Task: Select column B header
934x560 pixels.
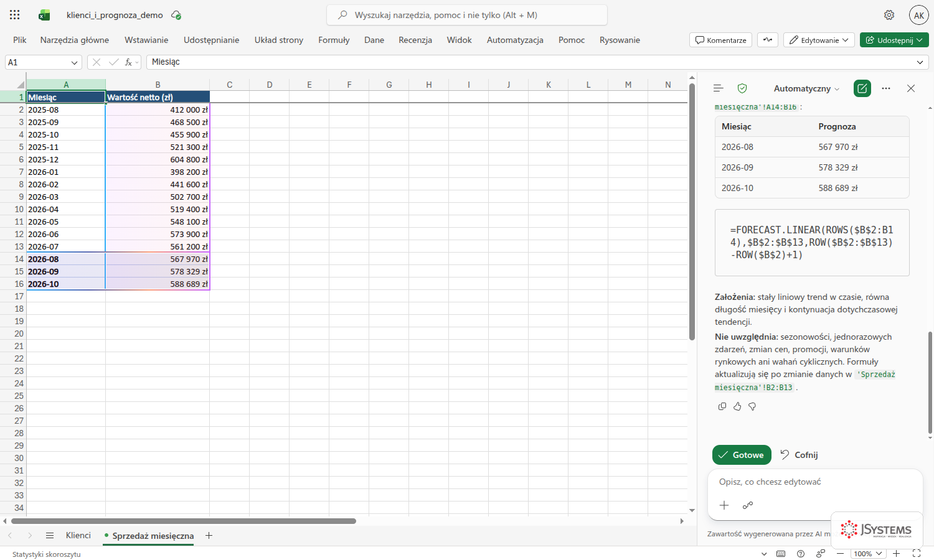Action: coord(158,85)
